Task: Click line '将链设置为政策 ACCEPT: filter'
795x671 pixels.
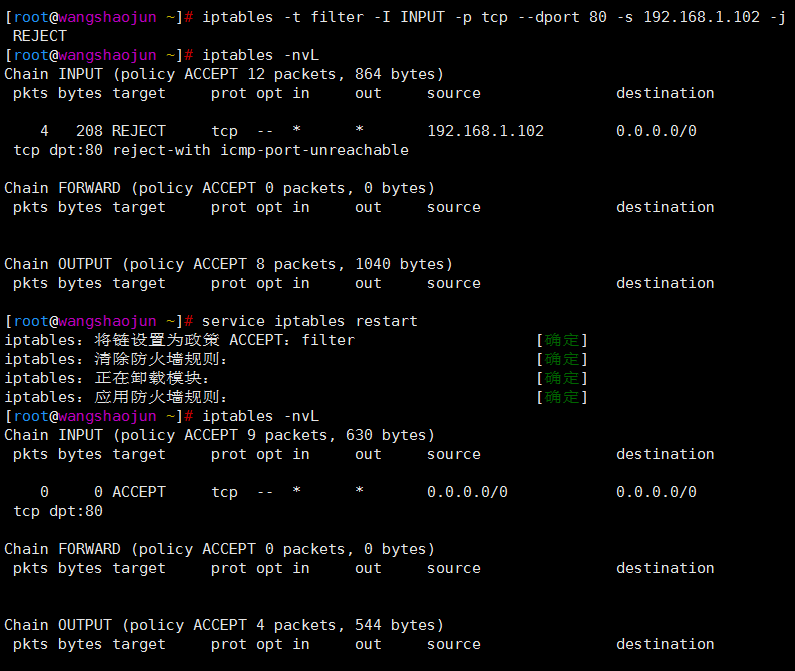Action: [224, 340]
